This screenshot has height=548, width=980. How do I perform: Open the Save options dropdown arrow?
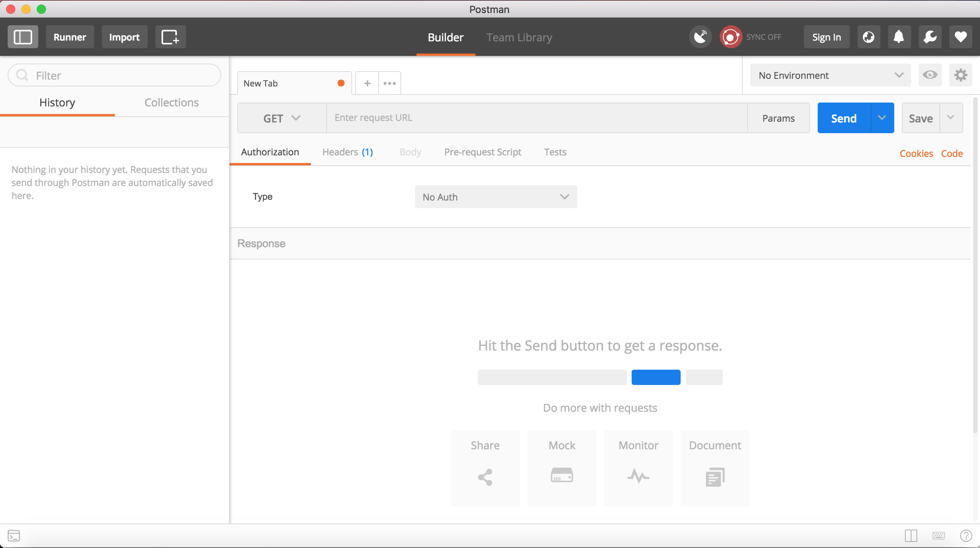[x=951, y=118]
